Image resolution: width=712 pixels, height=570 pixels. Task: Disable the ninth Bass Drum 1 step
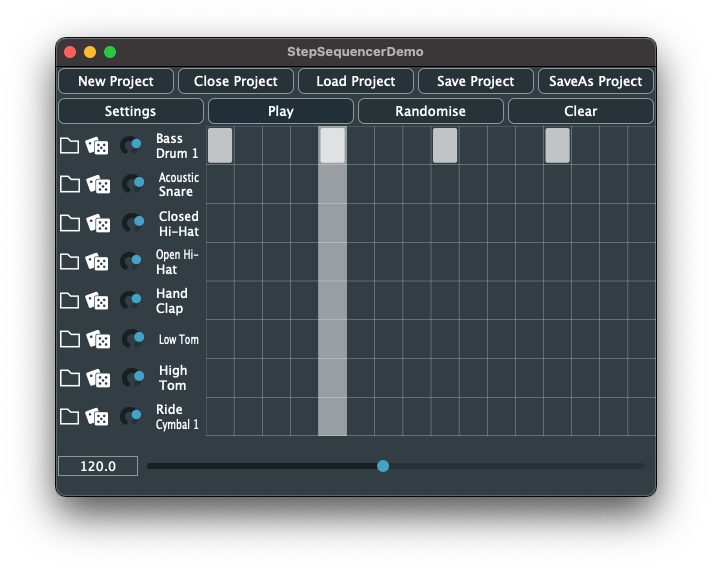point(445,145)
